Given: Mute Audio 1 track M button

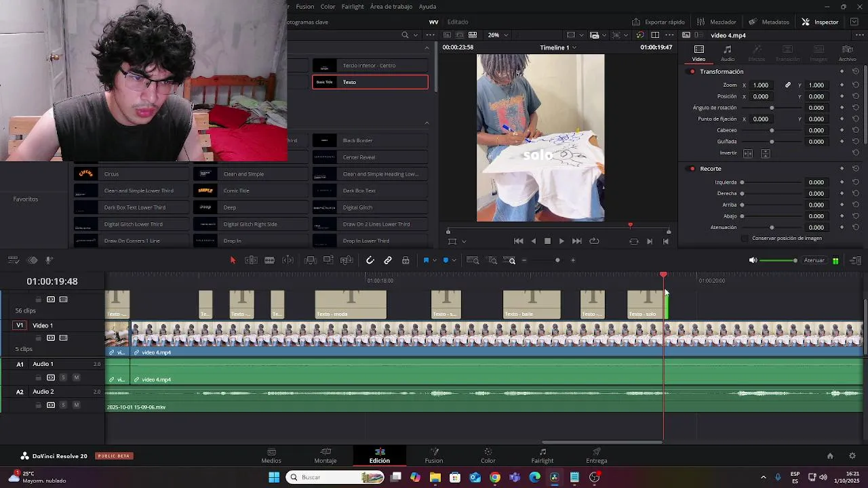Looking at the screenshot, I should (76, 378).
